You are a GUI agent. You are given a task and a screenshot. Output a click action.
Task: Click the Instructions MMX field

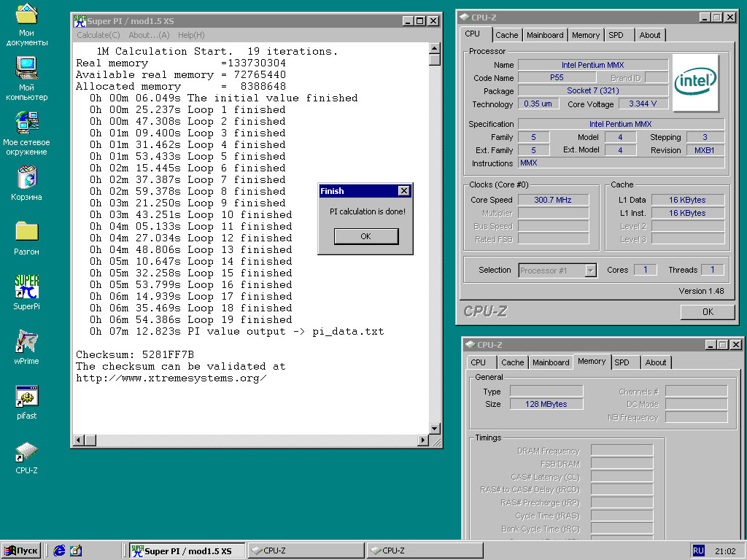(x=622, y=163)
